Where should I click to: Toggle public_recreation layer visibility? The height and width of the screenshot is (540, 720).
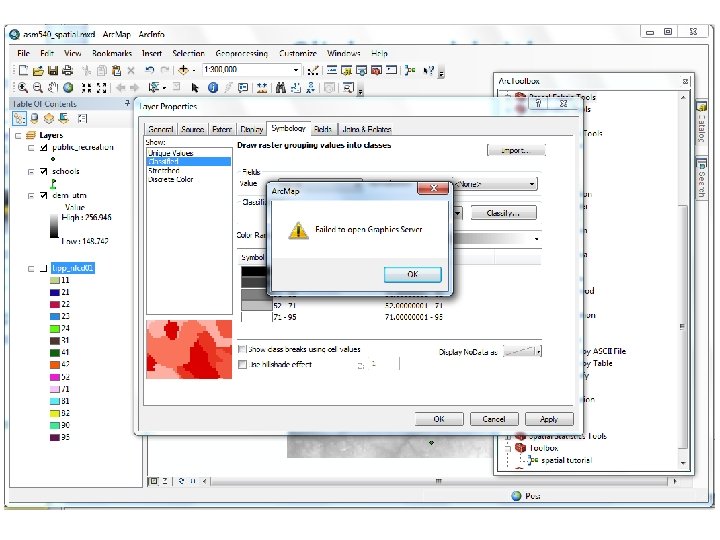click(44, 147)
